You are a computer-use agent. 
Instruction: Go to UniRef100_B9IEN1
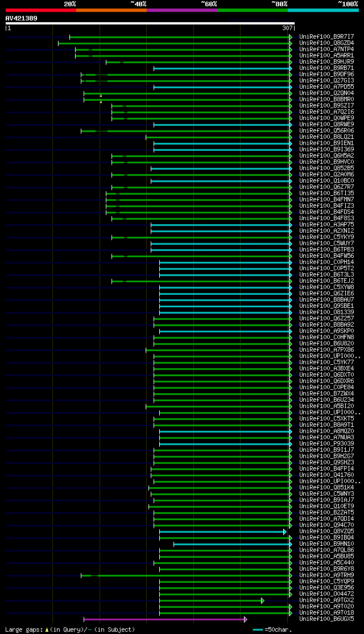(x=326, y=143)
